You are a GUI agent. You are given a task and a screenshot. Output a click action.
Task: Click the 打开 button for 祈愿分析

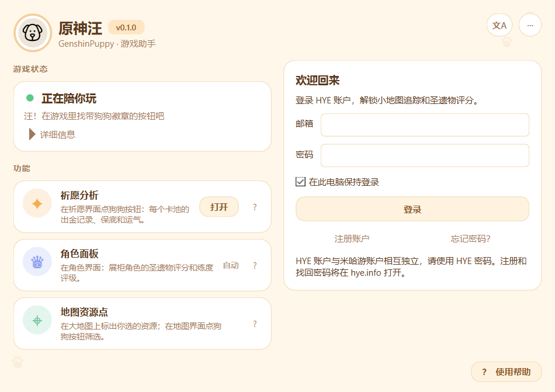click(x=219, y=207)
